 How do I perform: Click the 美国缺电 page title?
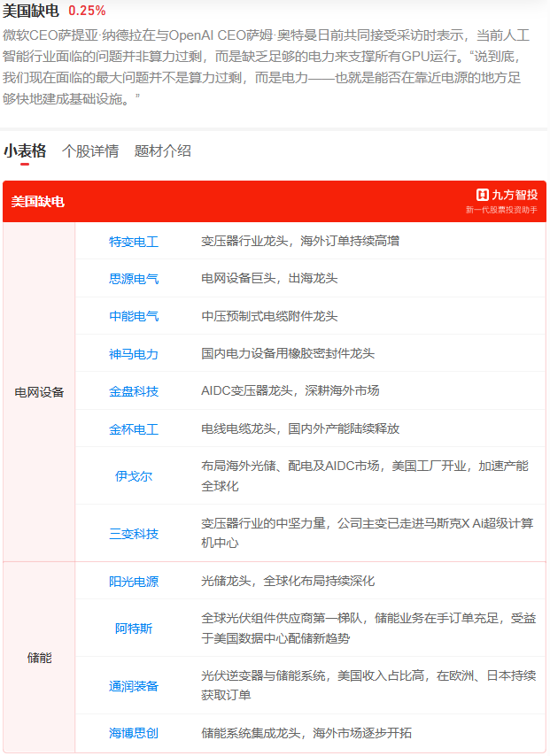(x=31, y=11)
